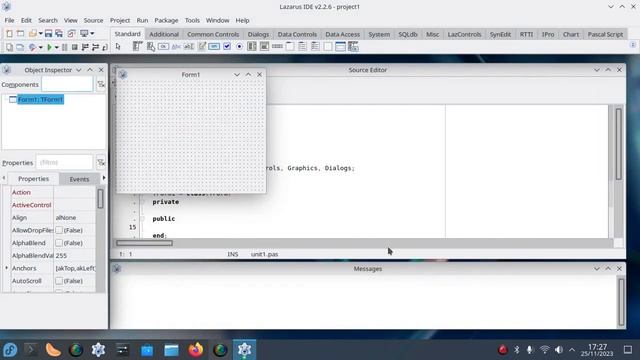The image size is (640, 360).
Task: Click the Source Editor vertical scrollbar
Action: point(619,171)
